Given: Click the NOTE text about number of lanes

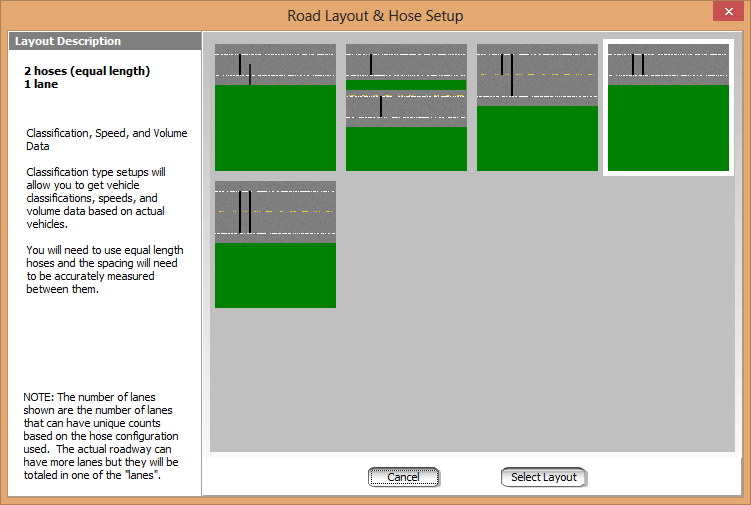Looking at the screenshot, I should pyautogui.click(x=102, y=436).
